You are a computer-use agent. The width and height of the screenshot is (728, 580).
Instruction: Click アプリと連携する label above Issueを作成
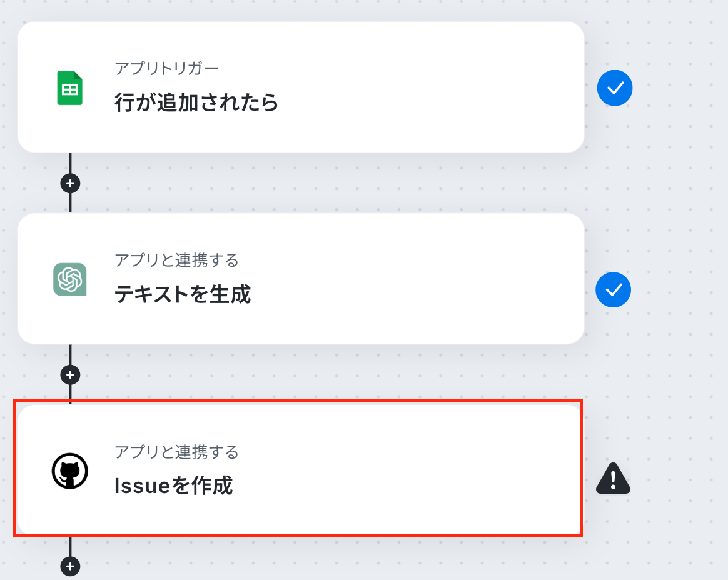176,452
